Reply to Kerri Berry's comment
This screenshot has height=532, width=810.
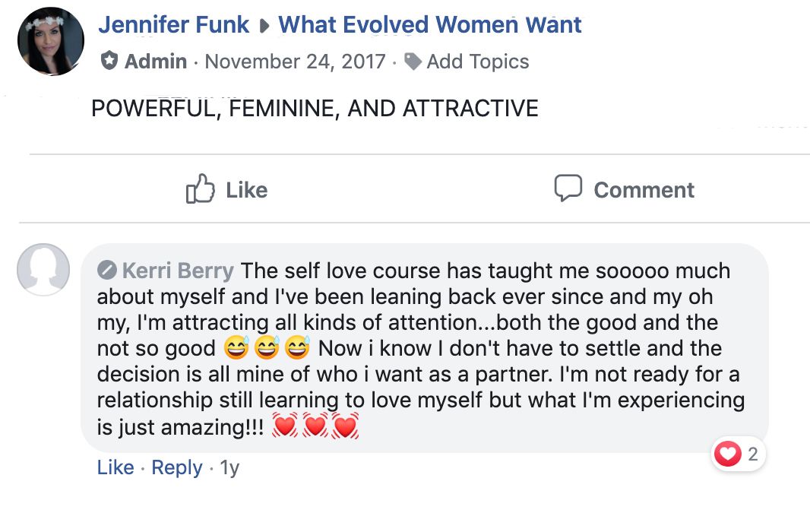tap(177, 467)
